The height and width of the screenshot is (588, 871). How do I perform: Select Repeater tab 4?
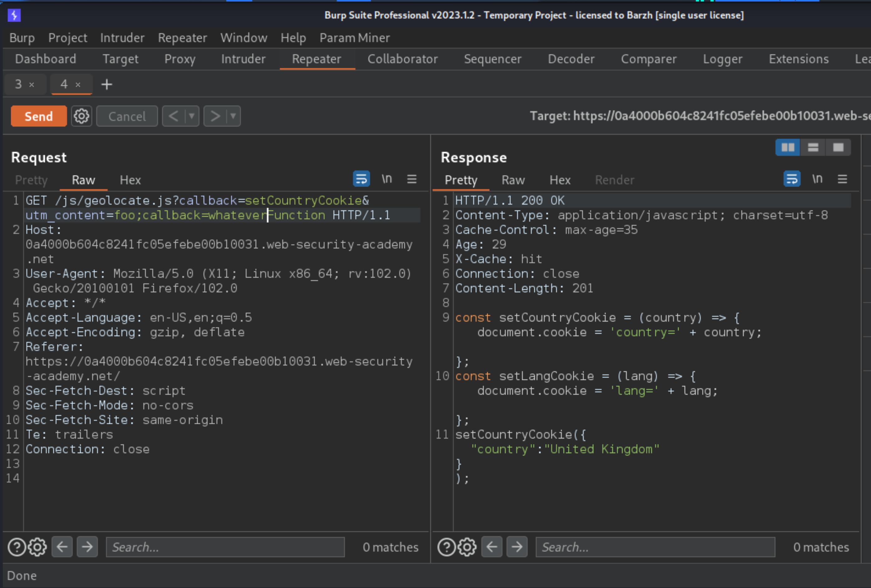coord(64,84)
